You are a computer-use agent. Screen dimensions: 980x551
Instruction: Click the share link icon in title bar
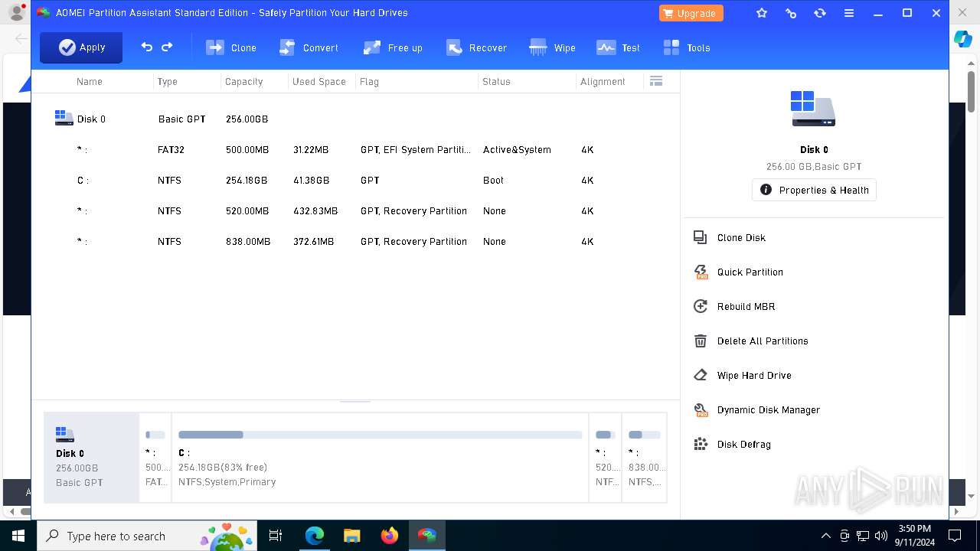(791, 13)
